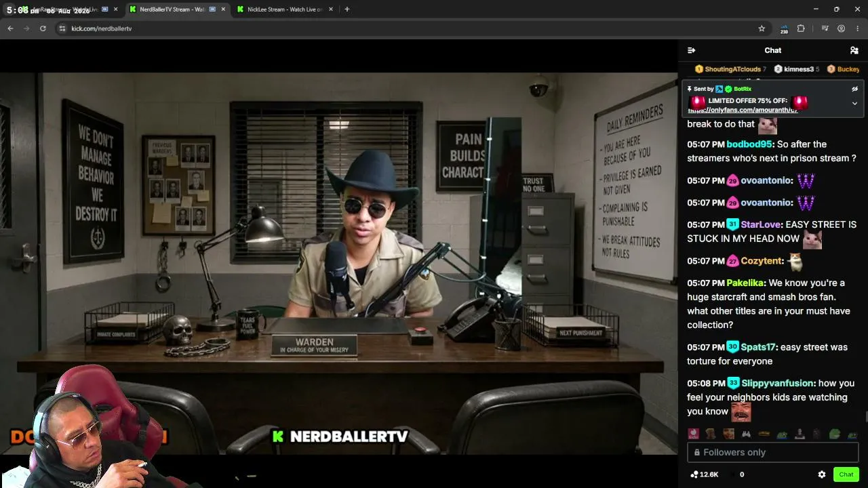Click the NerdBallerTV stream video
Image resolution: width=868 pixels, height=488 pixels.
pos(338,263)
